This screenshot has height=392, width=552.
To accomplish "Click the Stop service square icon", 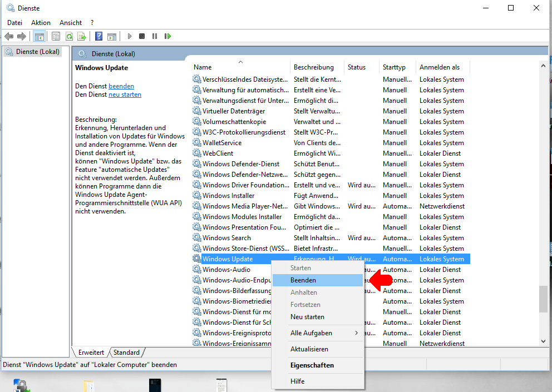I will click(142, 36).
